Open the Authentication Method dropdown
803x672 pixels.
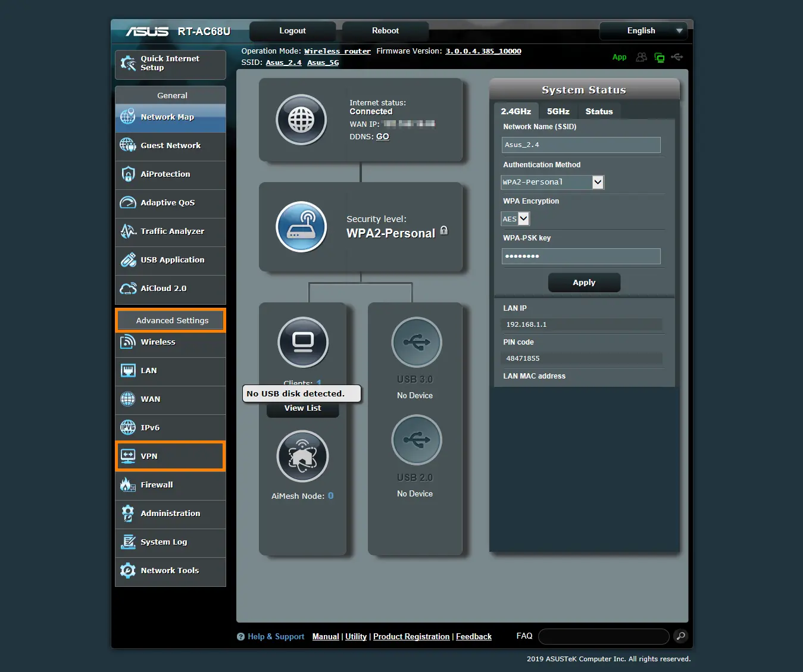pos(552,182)
